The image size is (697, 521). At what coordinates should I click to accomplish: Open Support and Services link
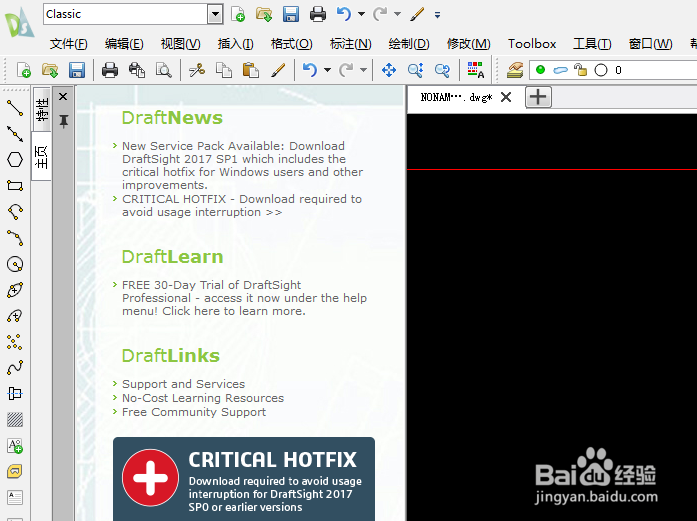[184, 384]
